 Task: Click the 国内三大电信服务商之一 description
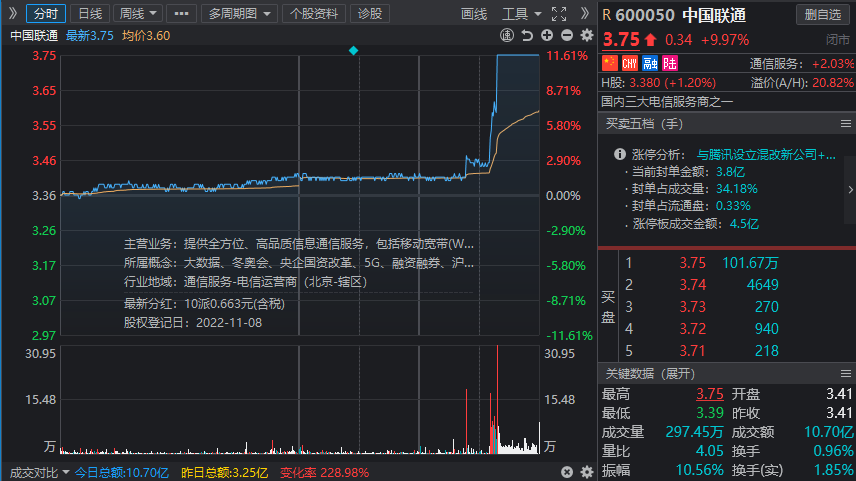coord(667,102)
